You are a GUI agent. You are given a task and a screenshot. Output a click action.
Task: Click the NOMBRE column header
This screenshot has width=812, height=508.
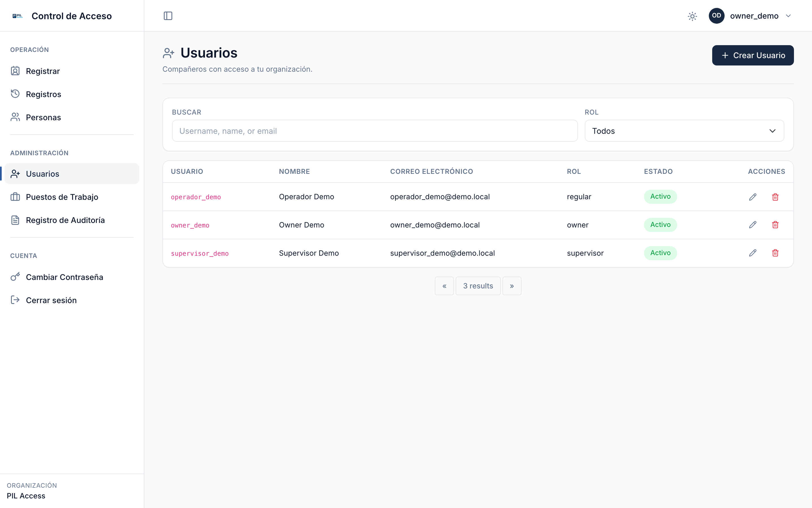(x=294, y=171)
